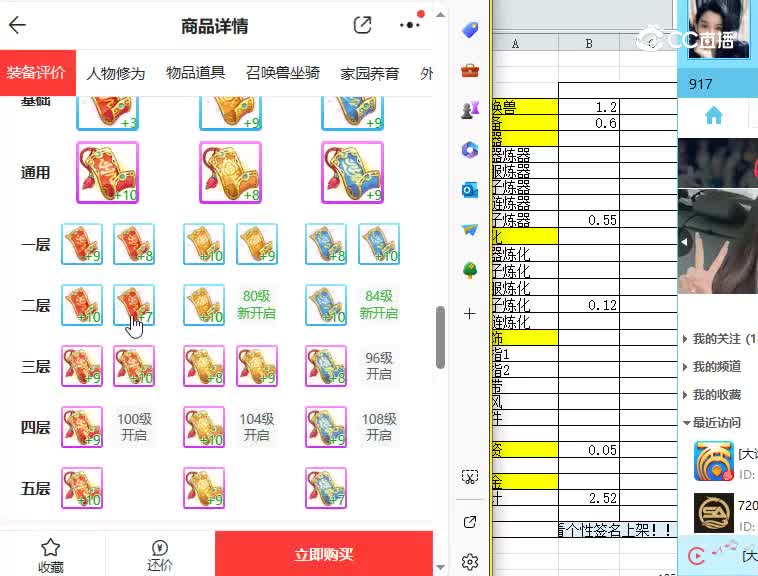Click the 84级 新开启 slot

tap(379, 304)
